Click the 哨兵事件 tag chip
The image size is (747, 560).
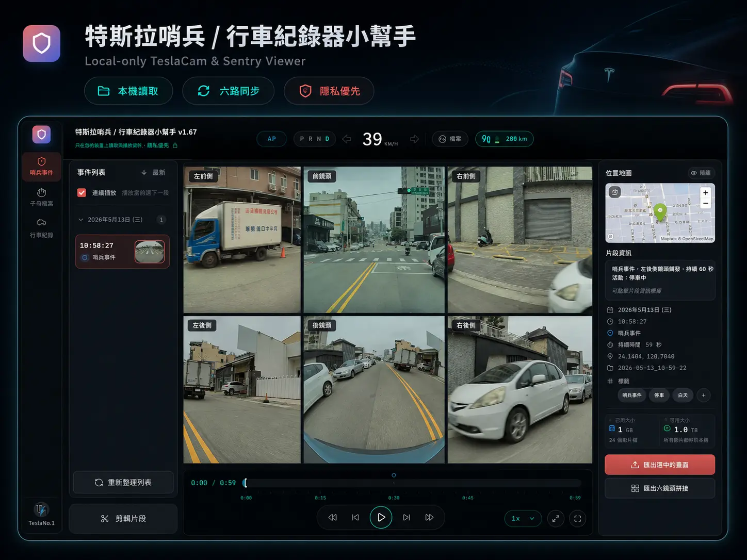(x=631, y=396)
